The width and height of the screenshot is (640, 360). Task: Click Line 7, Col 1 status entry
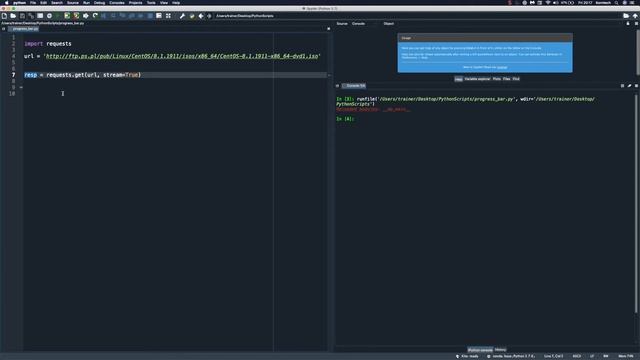click(x=553, y=356)
